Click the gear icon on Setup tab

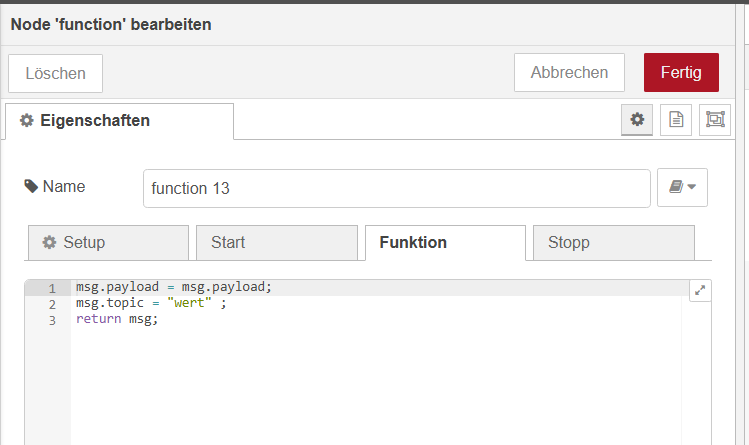49,243
